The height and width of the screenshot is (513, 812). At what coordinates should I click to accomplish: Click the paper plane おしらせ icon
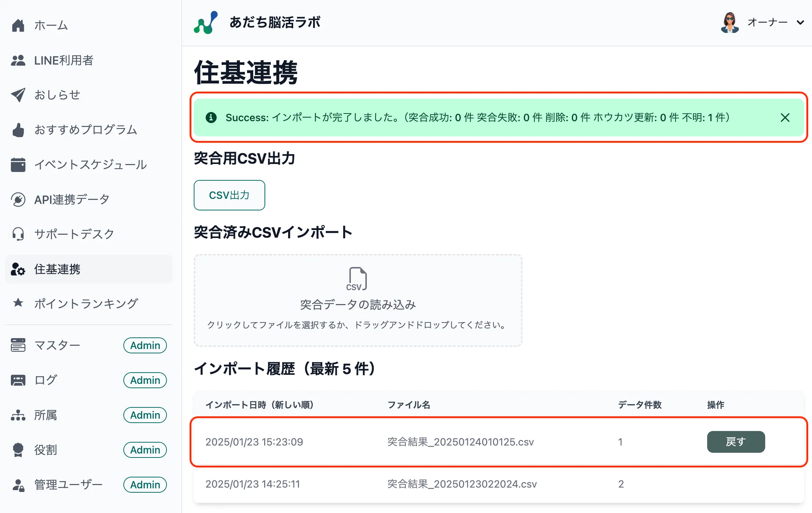[x=18, y=95]
